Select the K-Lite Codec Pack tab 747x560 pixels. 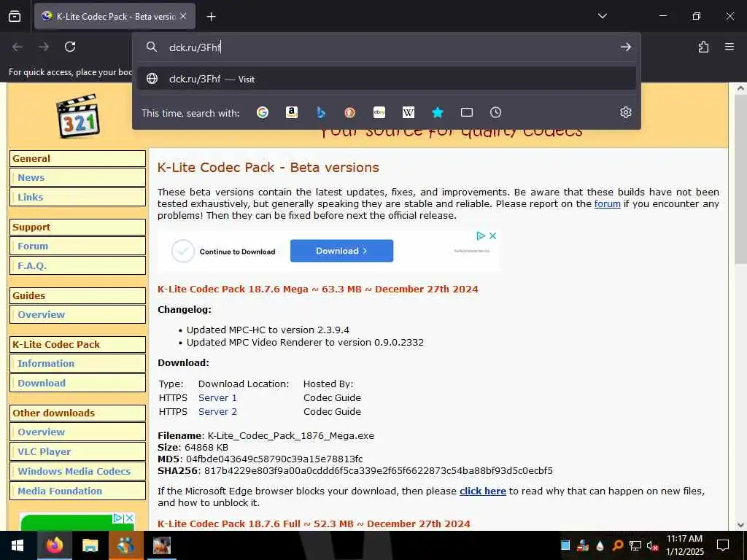pyautogui.click(x=115, y=16)
